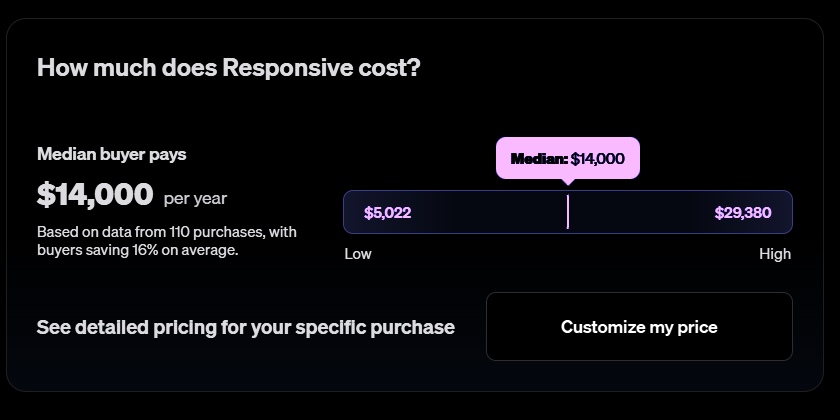This screenshot has height=420, width=840.
Task: Click the Customize my price button
Action: (x=639, y=327)
